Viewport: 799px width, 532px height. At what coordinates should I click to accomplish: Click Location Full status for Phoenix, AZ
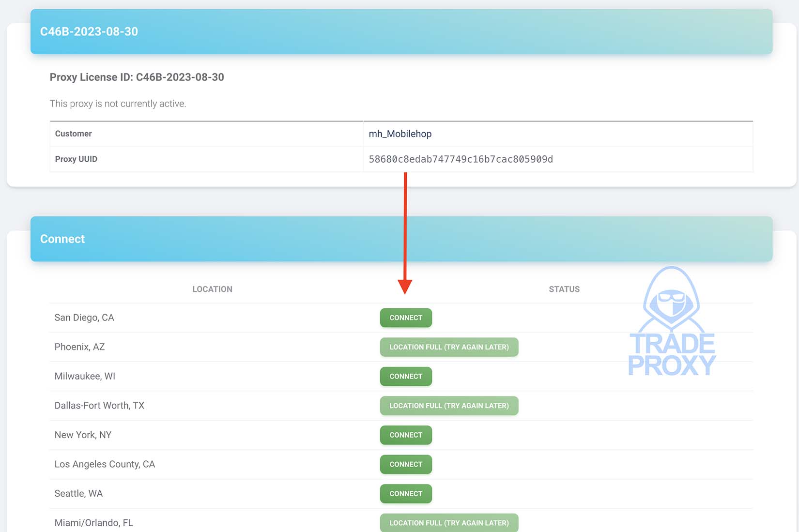449,347
